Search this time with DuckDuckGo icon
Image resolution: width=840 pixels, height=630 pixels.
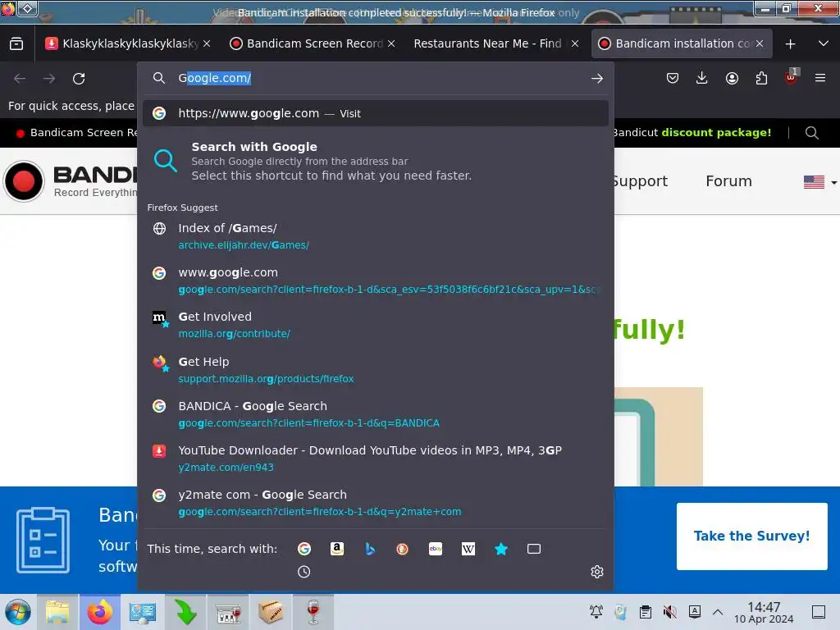point(402,549)
